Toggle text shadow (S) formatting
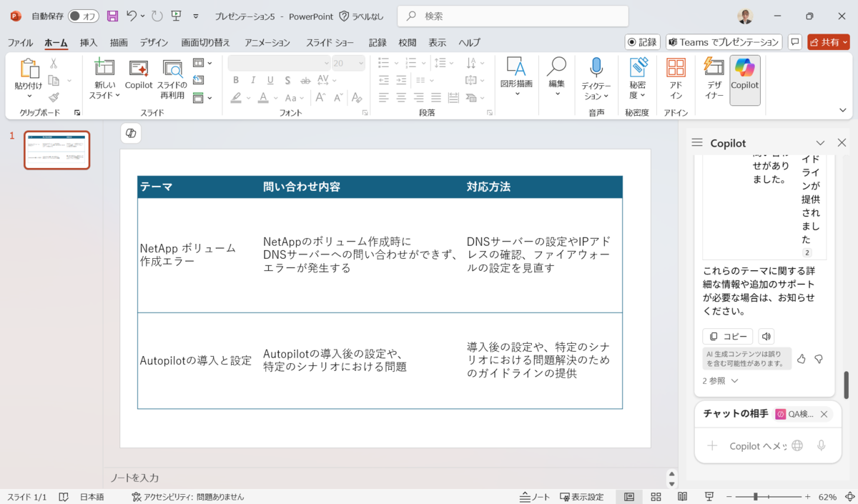 tap(287, 80)
